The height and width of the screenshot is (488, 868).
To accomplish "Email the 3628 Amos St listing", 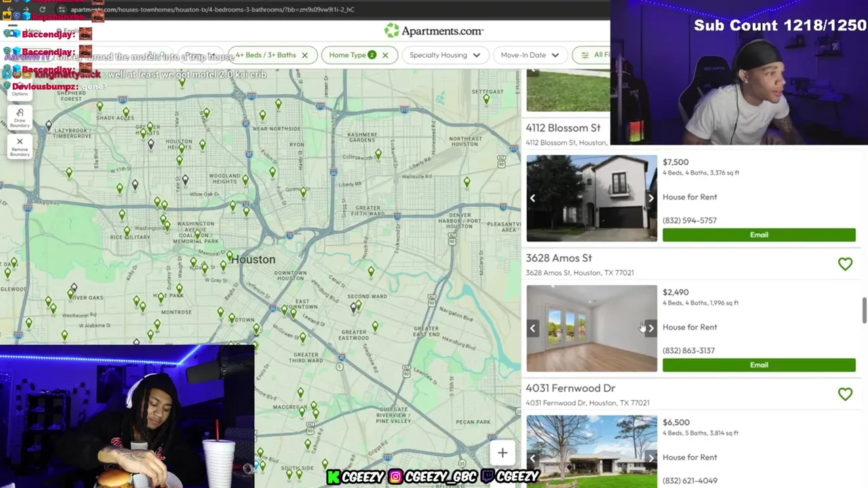I will (x=759, y=365).
